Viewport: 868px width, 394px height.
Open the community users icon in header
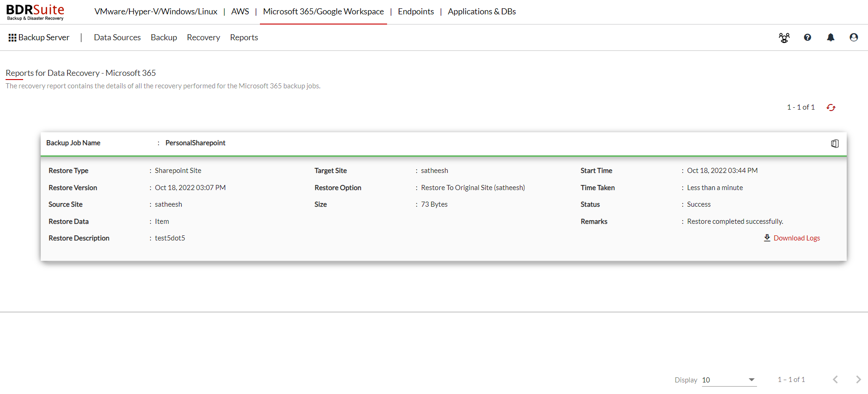pyautogui.click(x=784, y=37)
